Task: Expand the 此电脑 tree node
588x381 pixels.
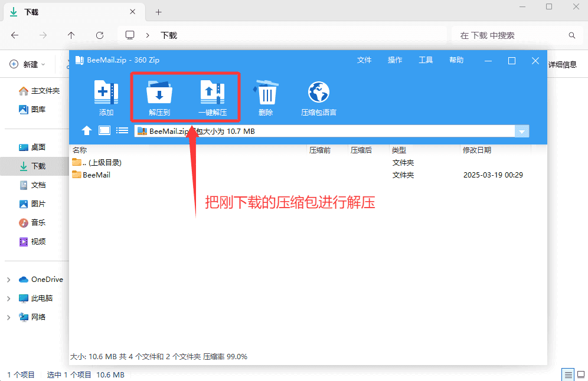Action: (9, 298)
